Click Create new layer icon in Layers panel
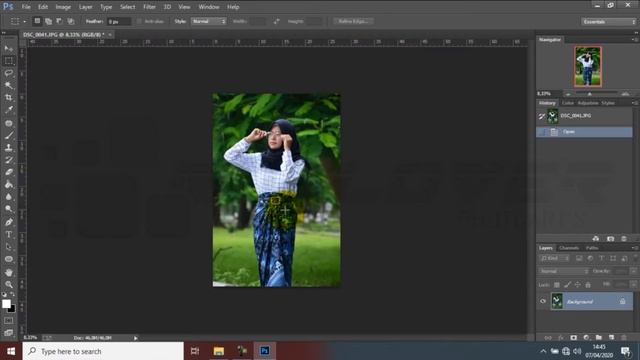 point(611,338)
